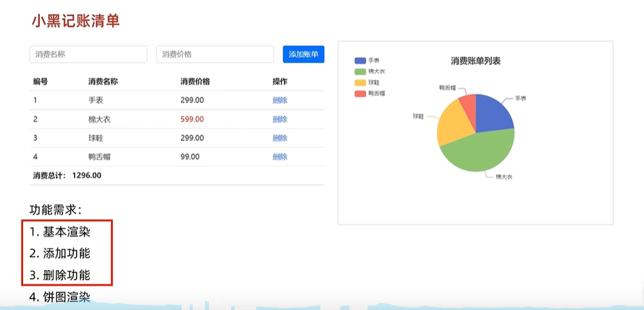Click the 消费价格 column header

(195, 81)
